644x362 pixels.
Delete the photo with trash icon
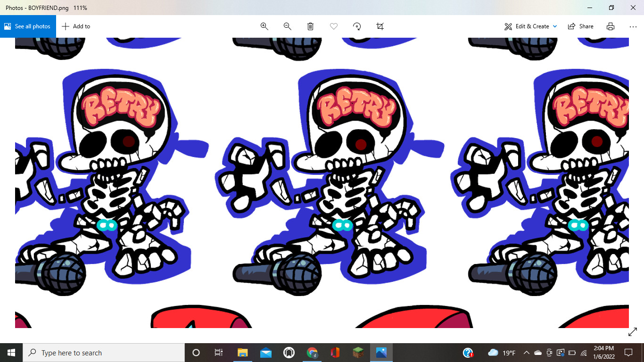click(311, 26)
